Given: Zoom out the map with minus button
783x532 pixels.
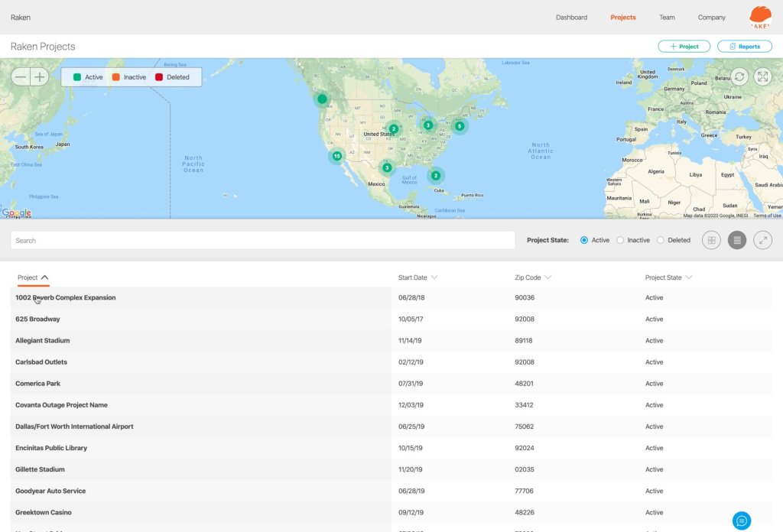Looking at the screenshot, I should pyautogui.click(x=21, y=77).
